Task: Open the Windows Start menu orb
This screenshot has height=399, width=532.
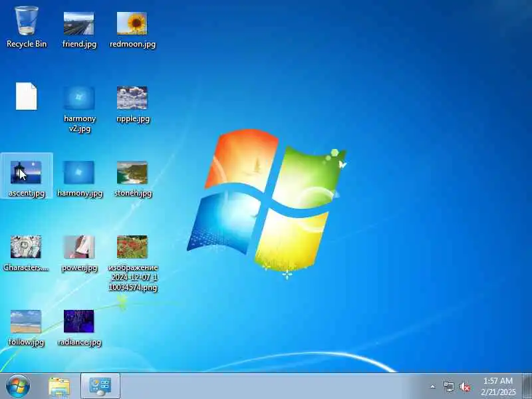Action: 18,386
